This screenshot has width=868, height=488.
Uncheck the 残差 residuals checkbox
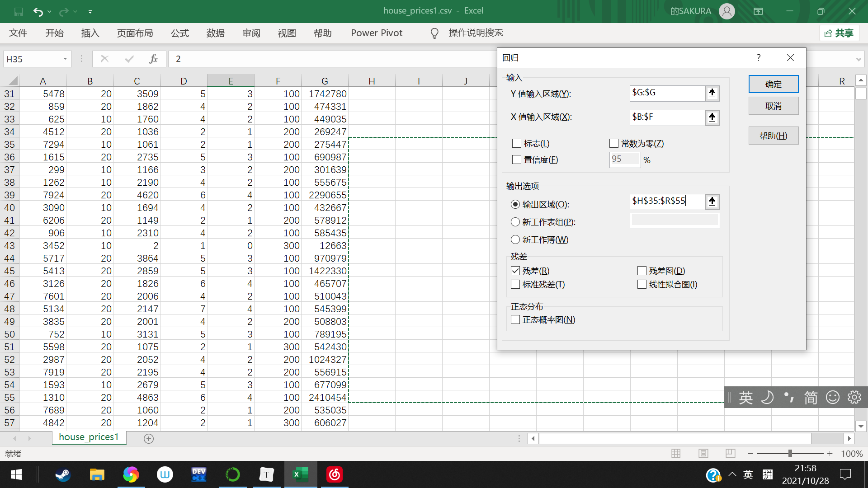point(515,271)
